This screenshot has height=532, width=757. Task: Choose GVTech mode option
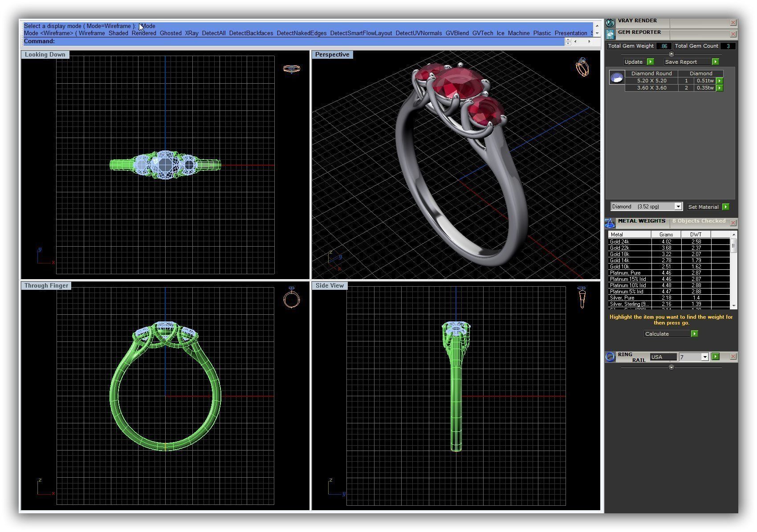click(483, 33)
